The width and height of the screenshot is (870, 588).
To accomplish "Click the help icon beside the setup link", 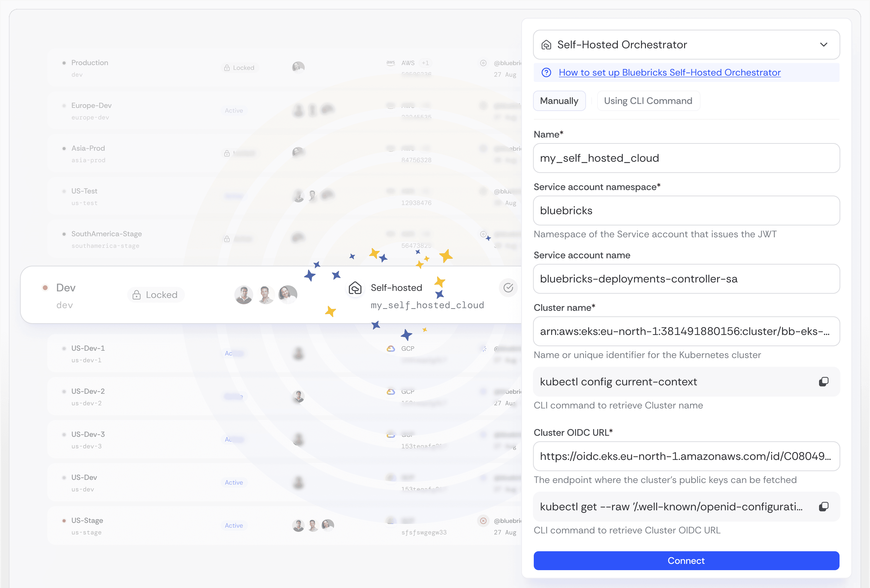I will [546, 72].
